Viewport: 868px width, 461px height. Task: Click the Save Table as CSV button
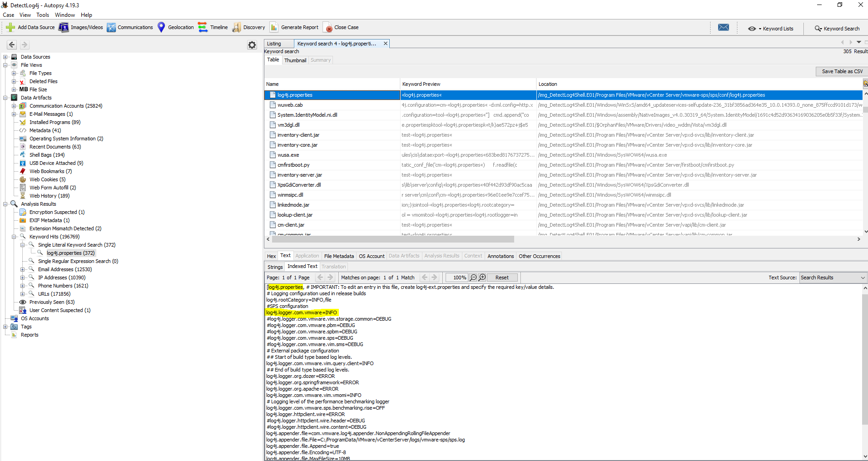point(842,71)
